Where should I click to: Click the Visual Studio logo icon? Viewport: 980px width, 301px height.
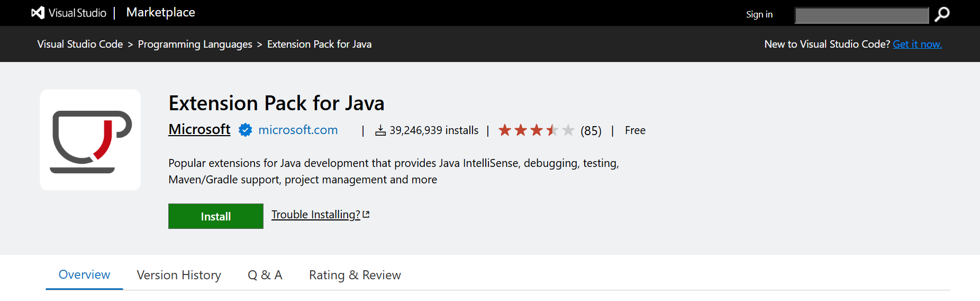click(x=38, y=13)
